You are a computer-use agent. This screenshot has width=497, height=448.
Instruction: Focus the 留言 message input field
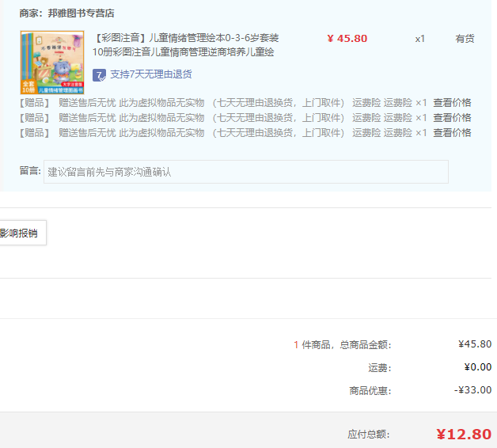[245, 172]
